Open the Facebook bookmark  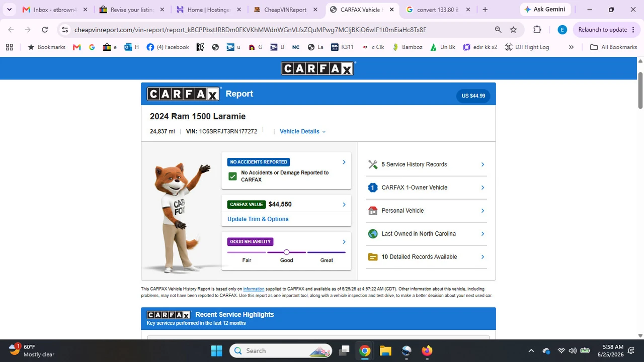(168, 47)
